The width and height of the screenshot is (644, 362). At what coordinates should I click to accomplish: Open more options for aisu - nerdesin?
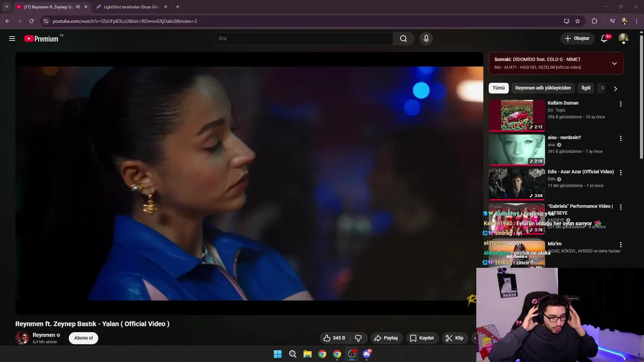click(620, 139)
